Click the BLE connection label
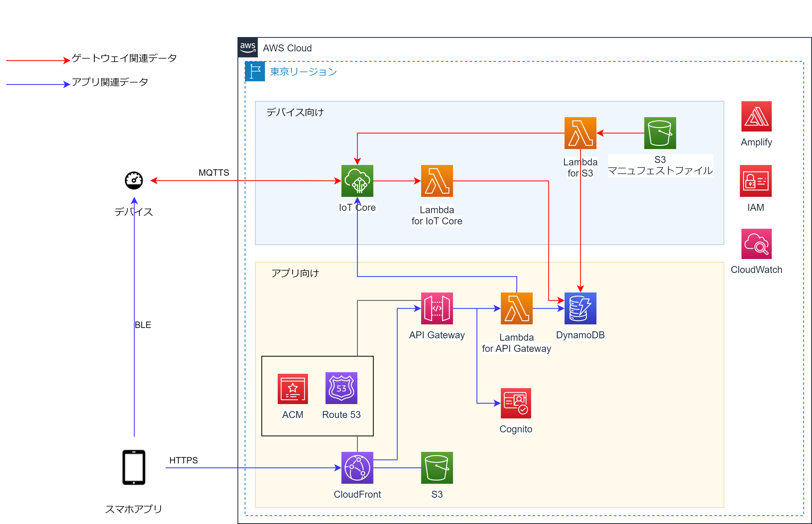Viewport: 812px width, 524px height. pyautogui.click(x=143, y=325)
